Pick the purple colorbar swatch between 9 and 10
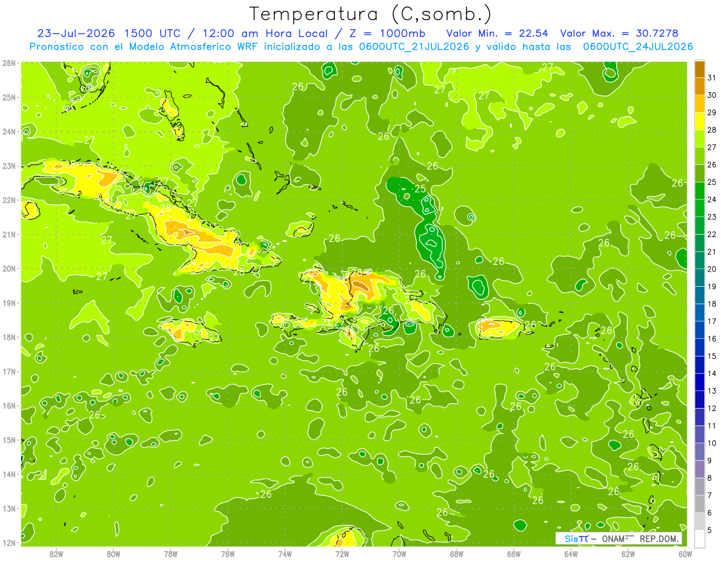The image size is (728, 562). (699, 452)
